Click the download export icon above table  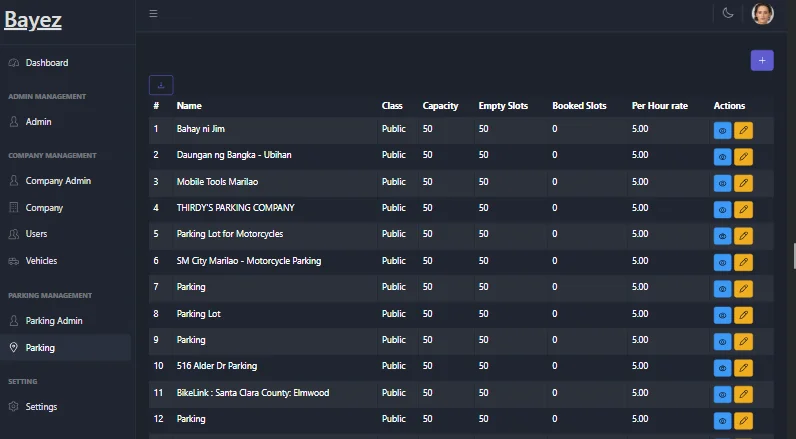click(x=161, y=86)
